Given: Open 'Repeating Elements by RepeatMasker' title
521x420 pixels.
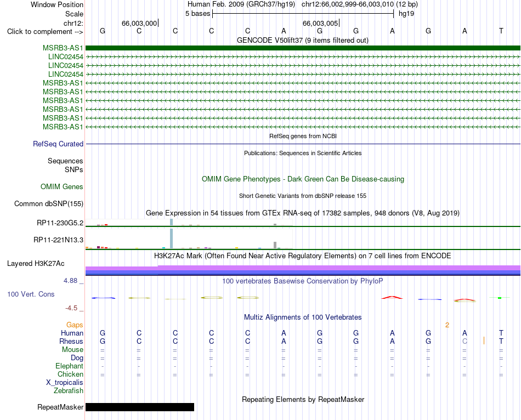Looking at the screenshot, I should [x=303, y=399].
